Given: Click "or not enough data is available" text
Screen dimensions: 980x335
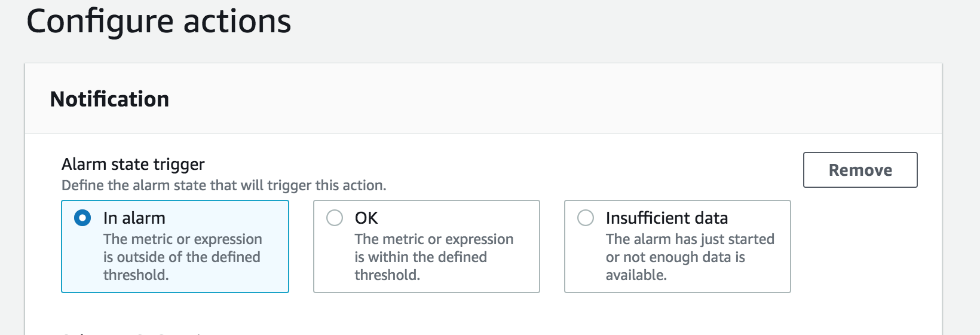Looking at the screenshot, I should click(675, 266).
